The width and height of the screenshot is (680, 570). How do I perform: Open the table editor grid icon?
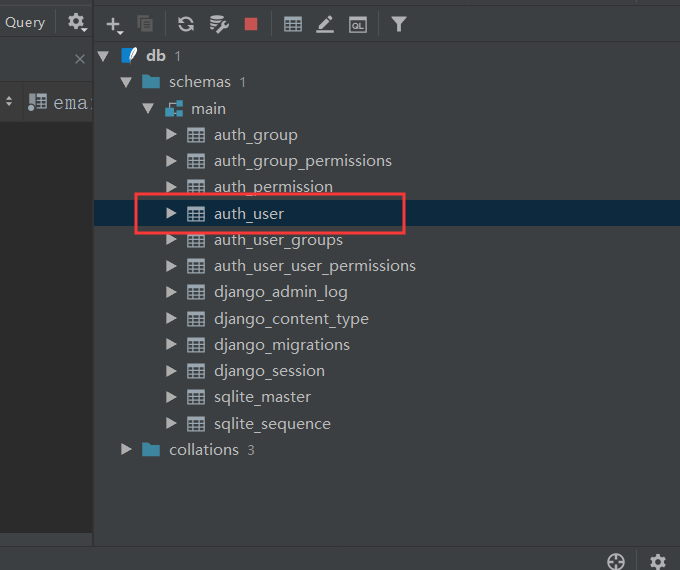pos(293,24)
